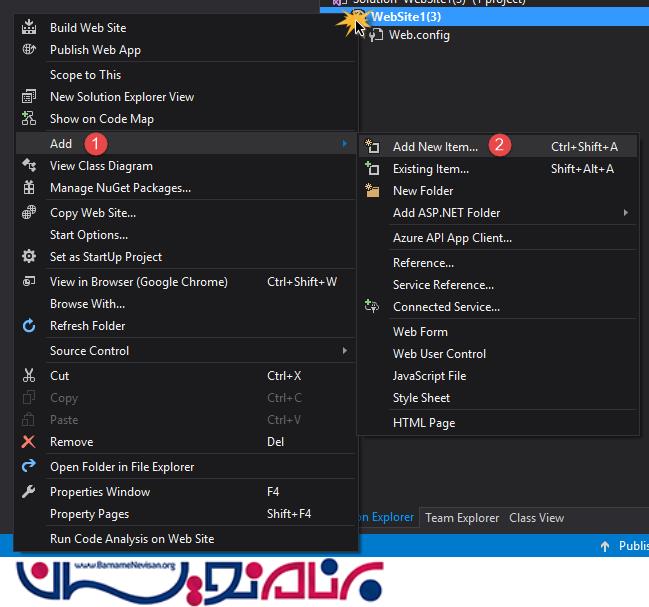Choose Add New Item from the submenu
Screen dimensions: 649x607
435,147
